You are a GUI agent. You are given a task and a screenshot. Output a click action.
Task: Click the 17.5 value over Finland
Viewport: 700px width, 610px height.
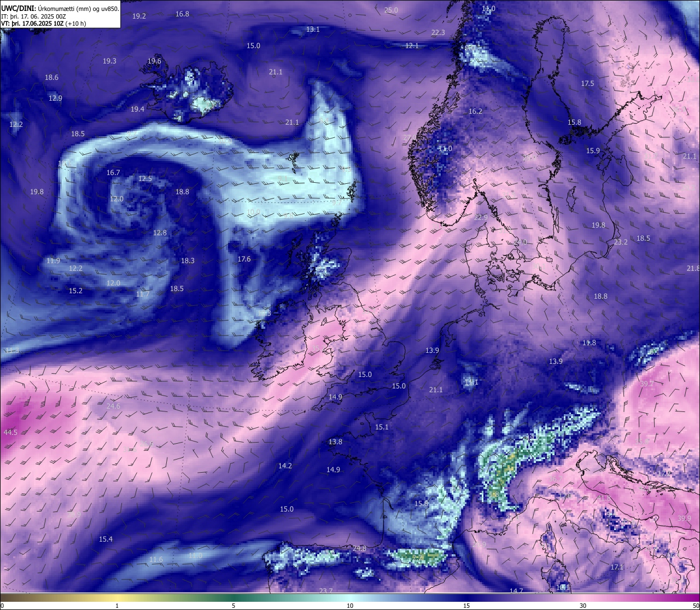point(587,83)
